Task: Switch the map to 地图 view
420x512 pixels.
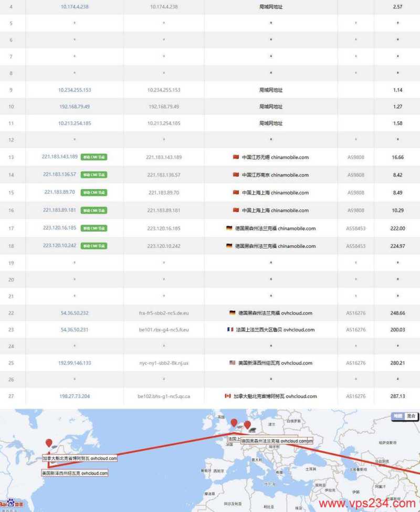Action: [x=398, y=416]
